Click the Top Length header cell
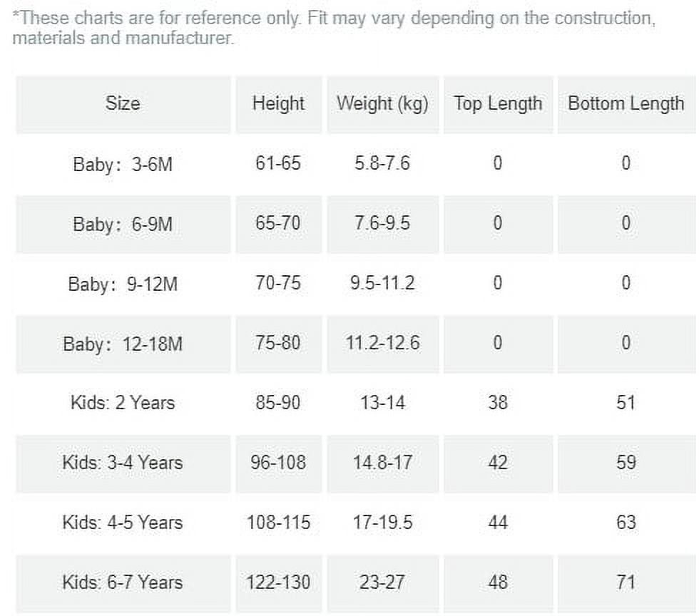699x616 pixels. click(x=498, y=104)
